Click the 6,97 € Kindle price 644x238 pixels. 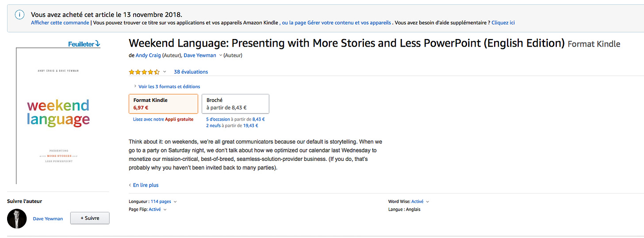[x=141, y=107]
